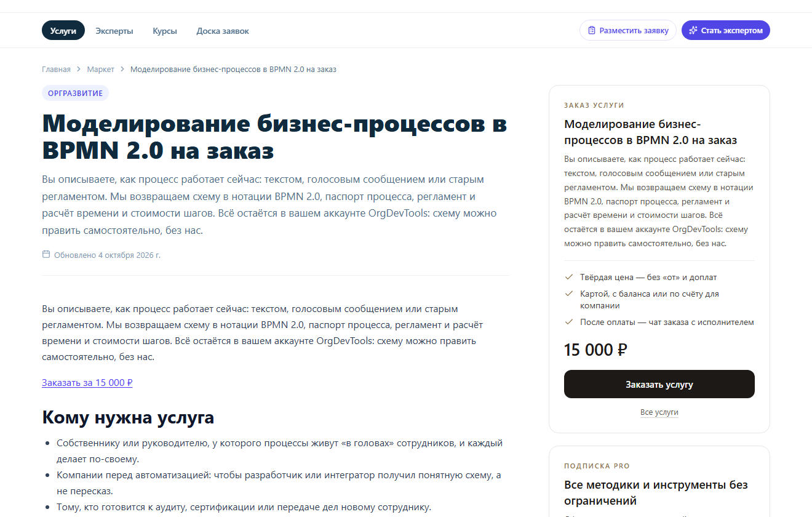Click the text После оплаты — чат заказа с исполнителем

pyautogui.click(x=667, y=322)
